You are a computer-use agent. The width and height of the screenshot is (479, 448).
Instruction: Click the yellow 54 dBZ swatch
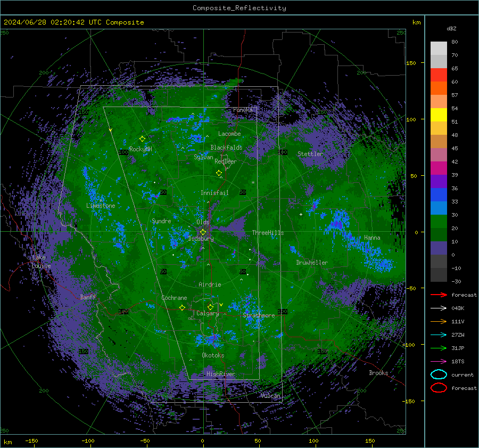coord(439,115)
